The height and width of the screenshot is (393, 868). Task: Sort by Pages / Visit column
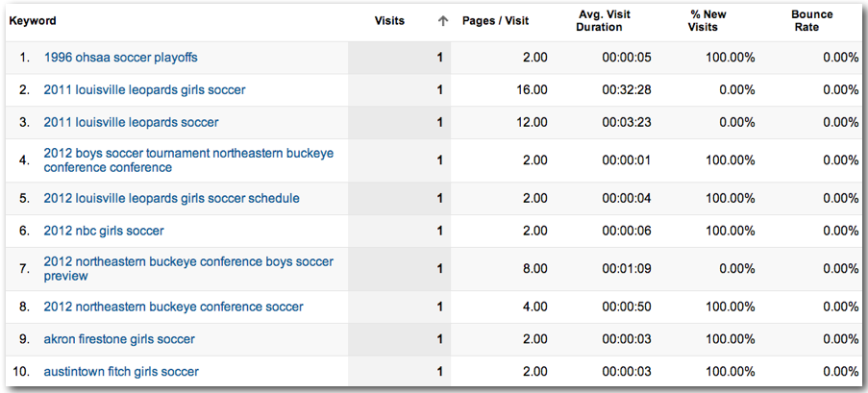[495, 21]
